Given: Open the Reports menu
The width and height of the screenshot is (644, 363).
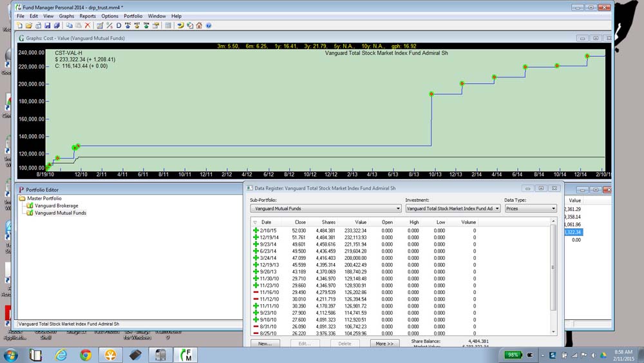Looking at the screenshot, I should [x=88, y=16].
